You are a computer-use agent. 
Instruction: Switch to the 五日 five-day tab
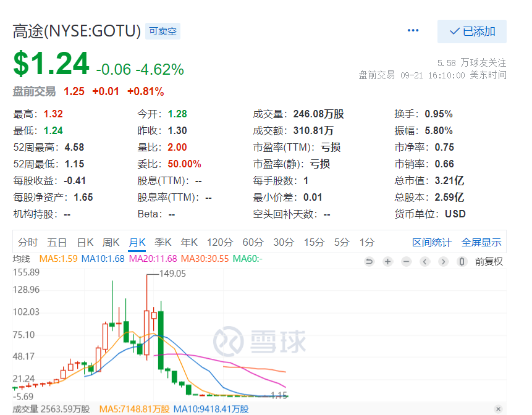[57, 243]
